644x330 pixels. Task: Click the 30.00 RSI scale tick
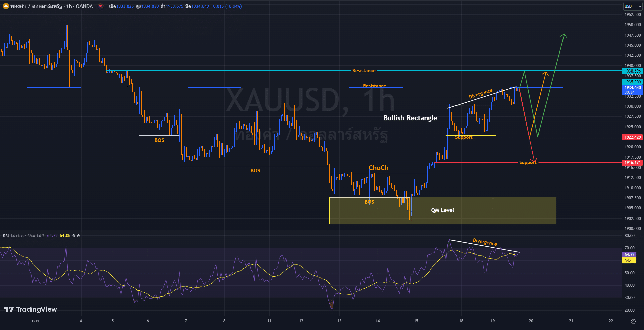click(629, 298)
